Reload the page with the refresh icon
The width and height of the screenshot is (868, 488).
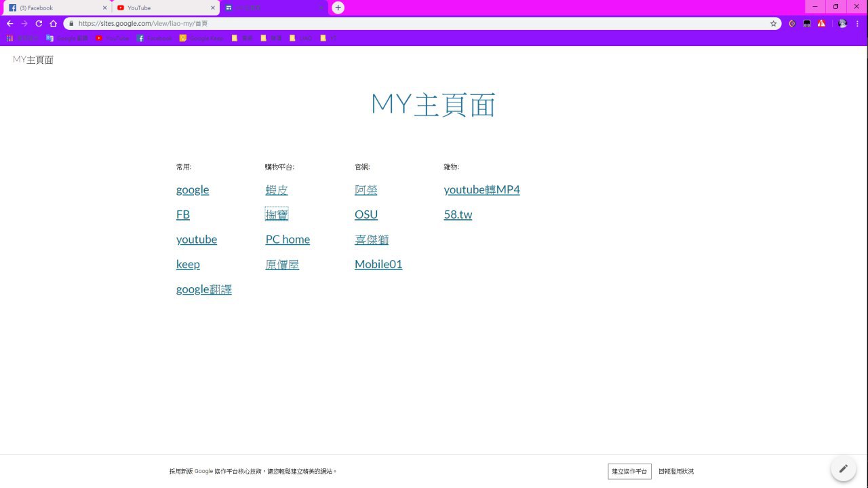[39, 23]
